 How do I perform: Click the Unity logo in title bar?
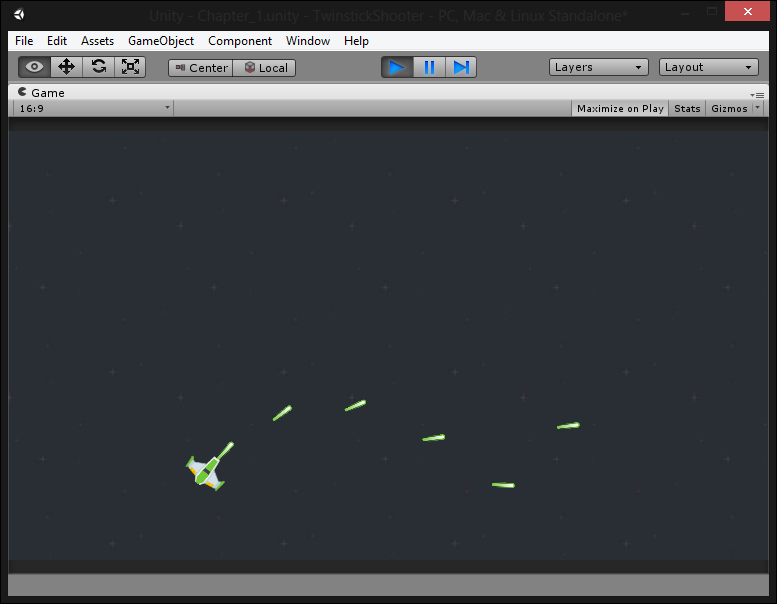click(19, 15)
